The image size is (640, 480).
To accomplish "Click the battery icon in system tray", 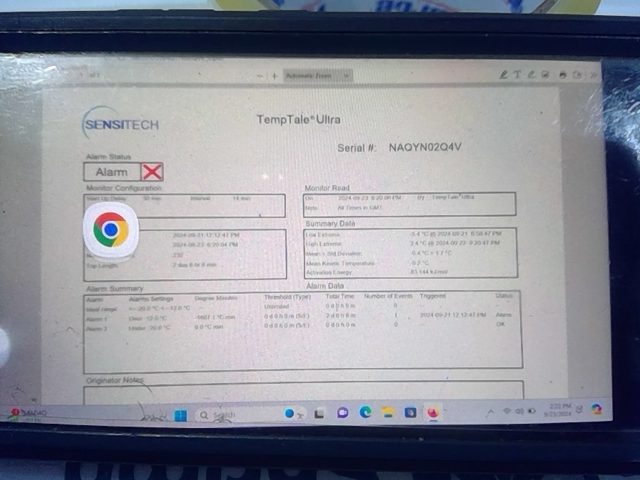I will (532, 411).
